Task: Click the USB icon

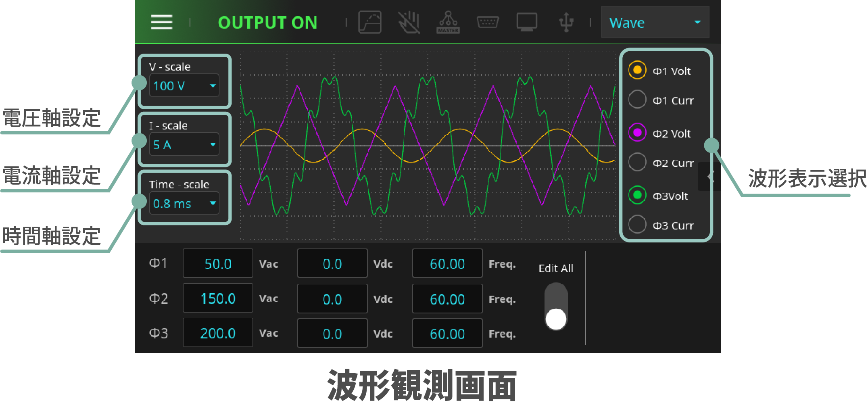Action: (566, 22)
